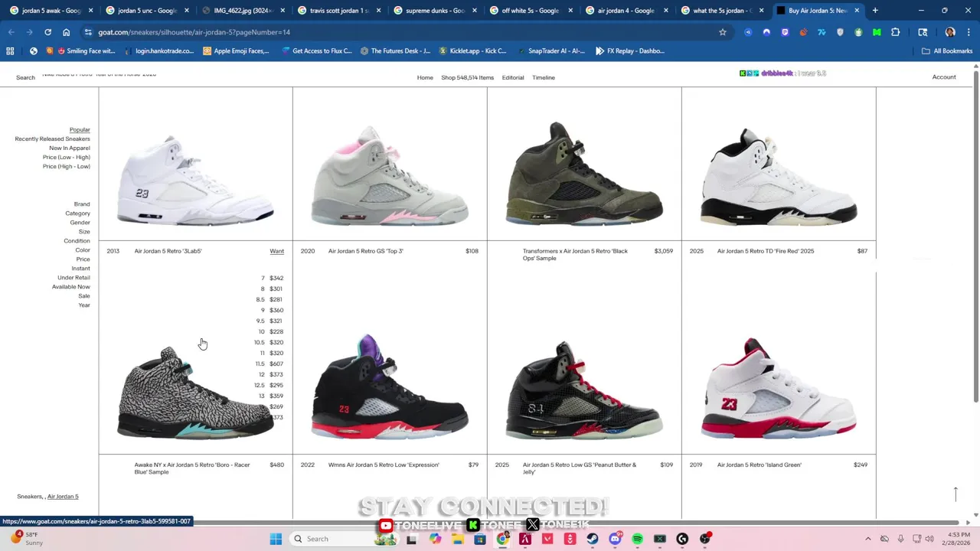Open Chrome profile avatar
This screenshot has width=980, height=551.
click(950, 32)
